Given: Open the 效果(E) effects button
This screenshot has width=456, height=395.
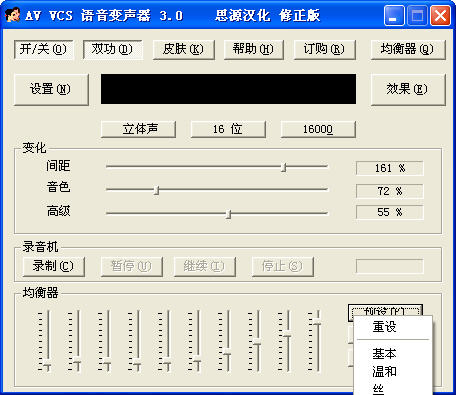Looking at the screenshot, I should point(408,89).
